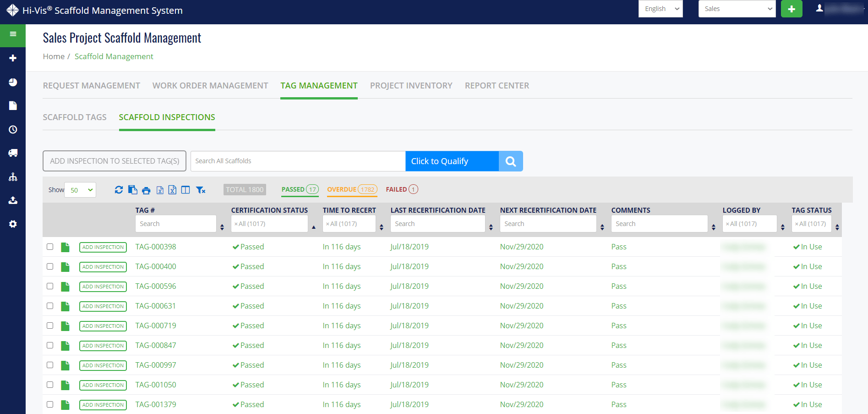Viewport: 868px width, 414px height.
Task: Open the Certification Status filter dropdown
Action: pyautogui.click(x=269, y=224)
